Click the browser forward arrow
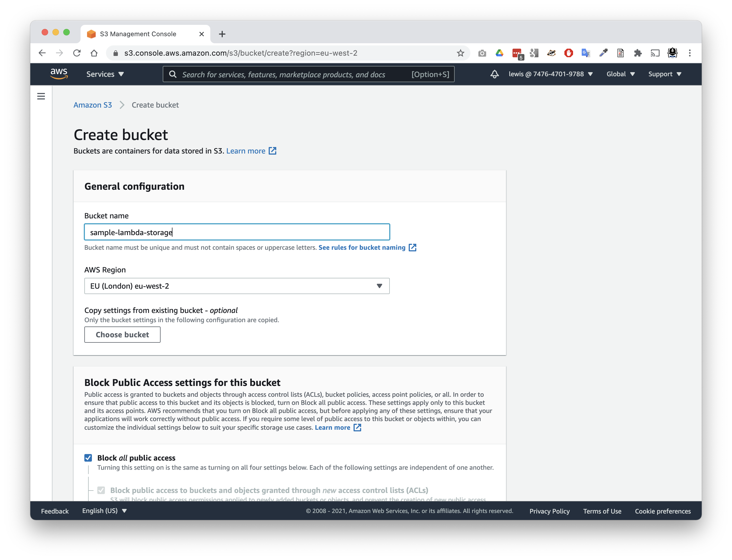Screen dimensions: 732x560 [59, 53]
